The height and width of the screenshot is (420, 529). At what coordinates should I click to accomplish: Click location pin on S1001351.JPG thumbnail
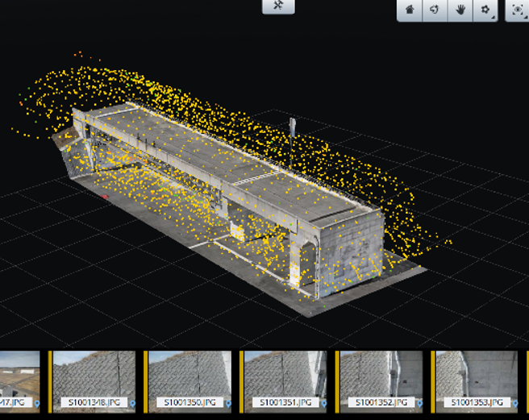[324, 403]
